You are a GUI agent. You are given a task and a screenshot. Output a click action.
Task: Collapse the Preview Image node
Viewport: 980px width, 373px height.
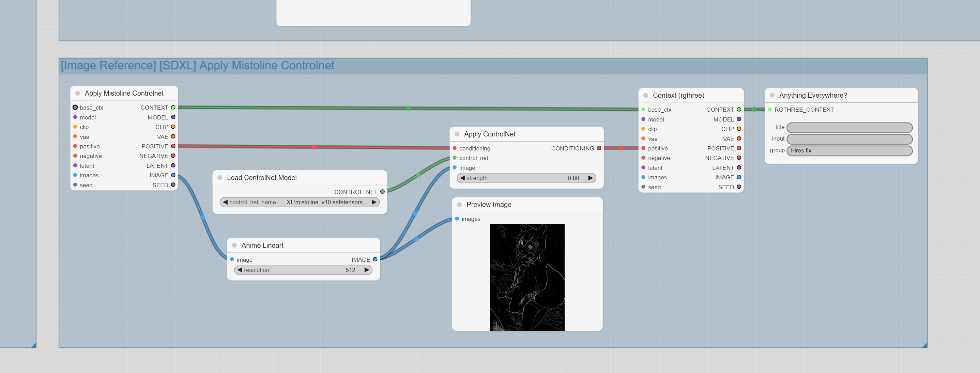(460, 205)
